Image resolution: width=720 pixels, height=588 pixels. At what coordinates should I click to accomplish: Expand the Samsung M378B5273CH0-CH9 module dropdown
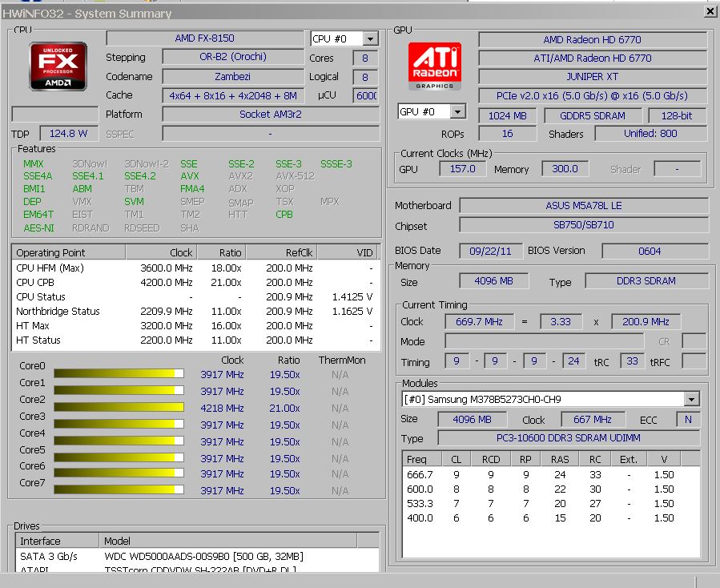(x=691, y=399)
